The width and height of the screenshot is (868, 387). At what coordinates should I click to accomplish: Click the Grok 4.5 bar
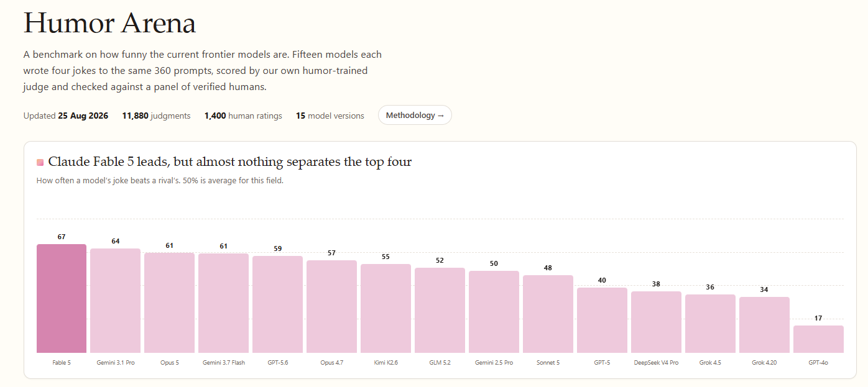(x=711, y=324)
